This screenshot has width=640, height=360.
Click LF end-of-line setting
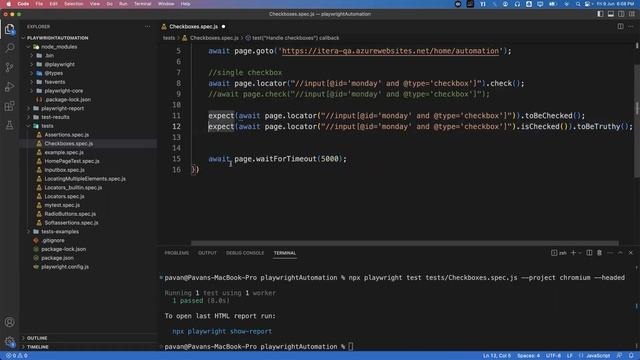point(570,356)
